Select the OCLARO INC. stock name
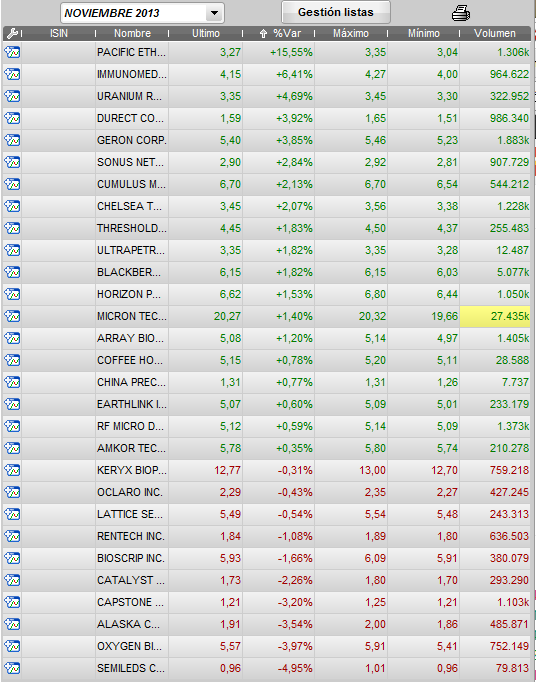Screen dimensions: 536x682 pyautogui.click(x=130, y=492)
